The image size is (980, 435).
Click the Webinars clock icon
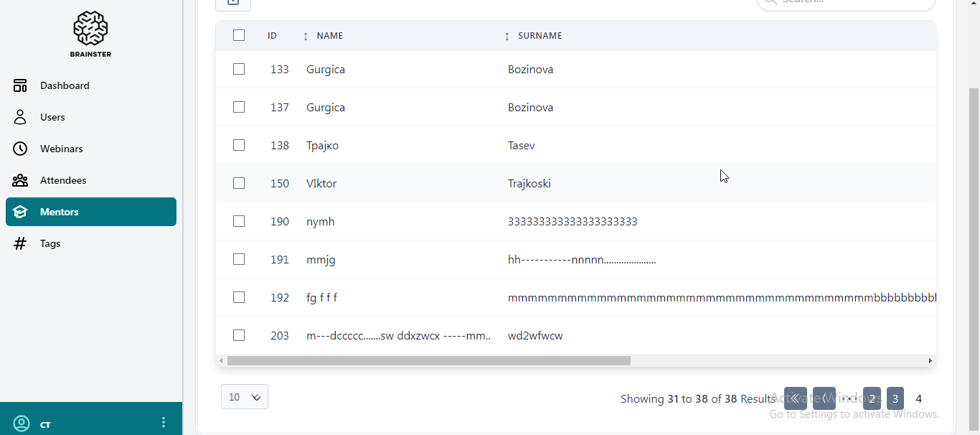(x=20, y=149)
